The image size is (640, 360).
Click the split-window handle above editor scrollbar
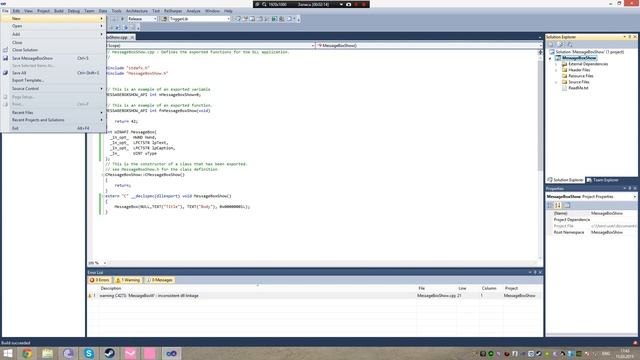[540, 52]
